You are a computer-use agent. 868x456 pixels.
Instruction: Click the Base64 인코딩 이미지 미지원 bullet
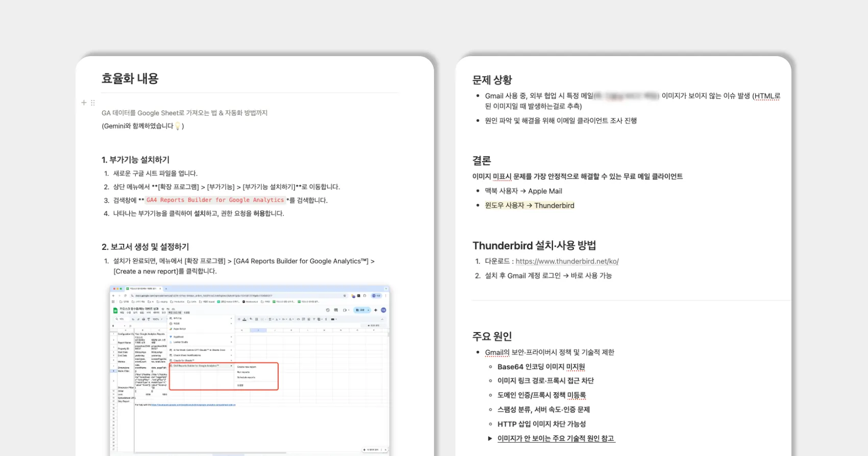tap(541, 367)
